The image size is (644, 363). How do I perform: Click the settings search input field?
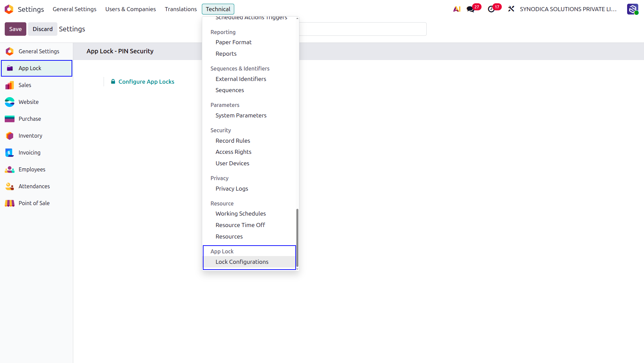click(363, 29)
